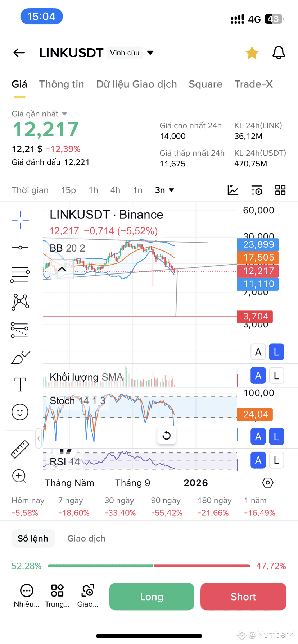Open the 3n timeframe dropdown
Image resolution: width=298 pixels, height=644 pixels.
164,190
